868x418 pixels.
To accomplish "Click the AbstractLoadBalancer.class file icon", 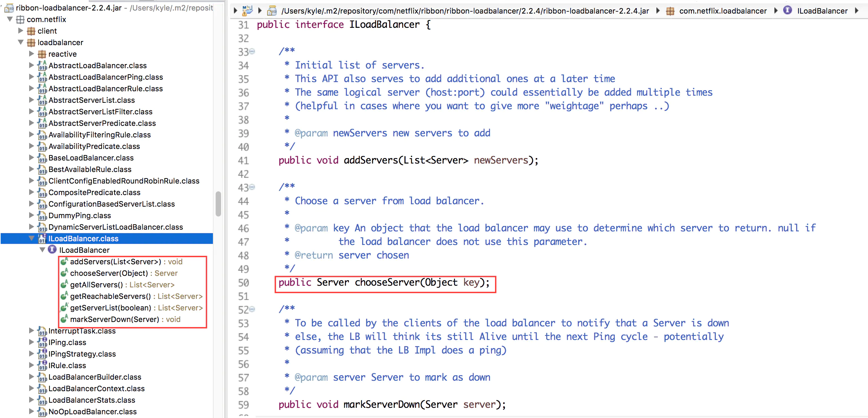I will click(42, 65).
